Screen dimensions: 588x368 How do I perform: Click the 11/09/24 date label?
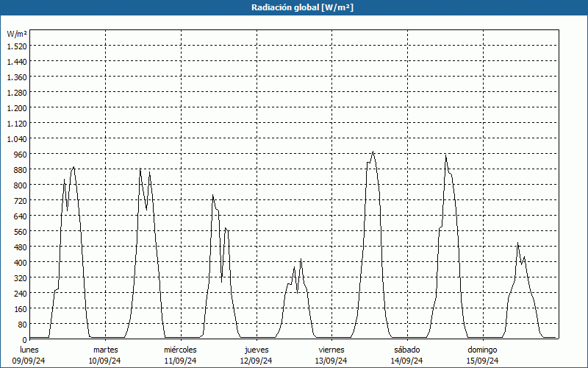180,361
